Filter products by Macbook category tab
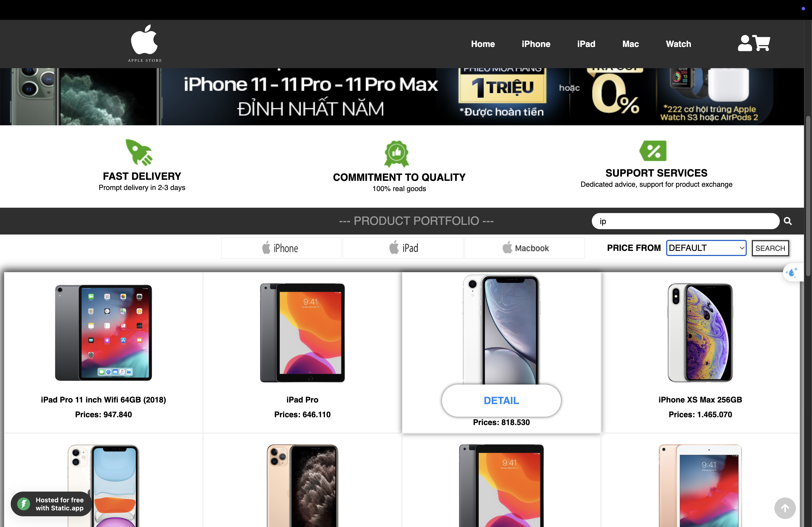Viewport: 812px width, 527px height. coord(525,248)
